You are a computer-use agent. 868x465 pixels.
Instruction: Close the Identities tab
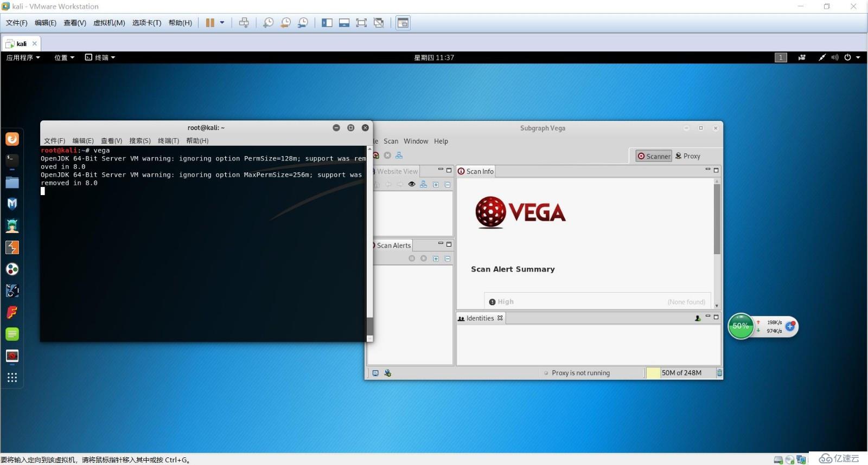pos(500,318)
